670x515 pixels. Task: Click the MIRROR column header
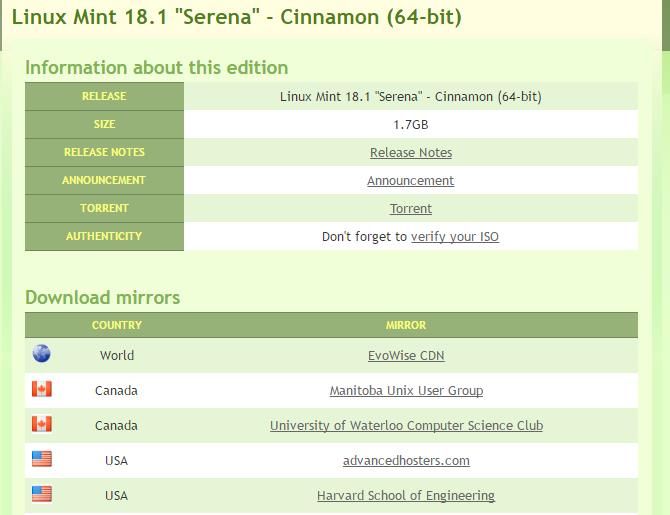[x=406, y=325]
